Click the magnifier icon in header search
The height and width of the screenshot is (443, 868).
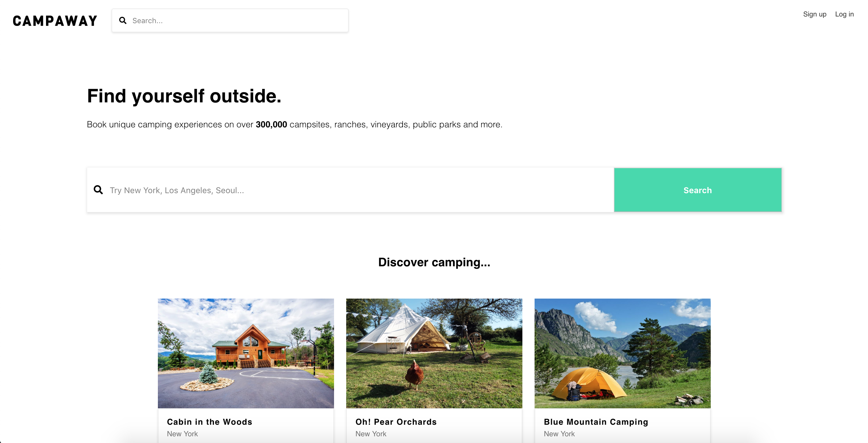pos(123,20)
